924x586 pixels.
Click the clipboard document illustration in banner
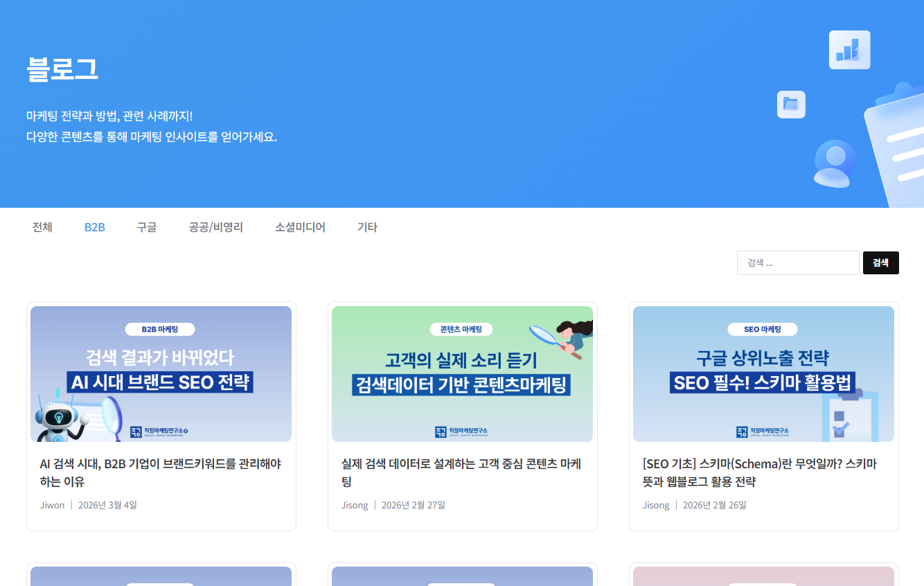pos(894,145)
